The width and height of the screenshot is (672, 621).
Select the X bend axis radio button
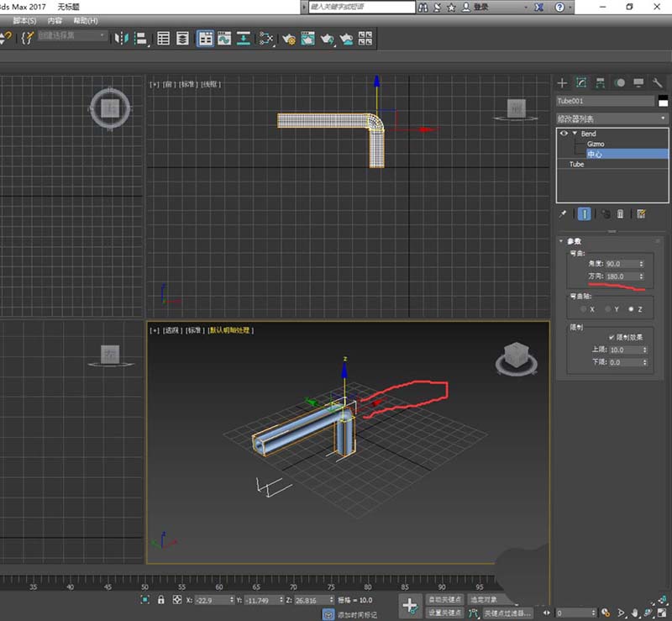click(x=582, y=309)
